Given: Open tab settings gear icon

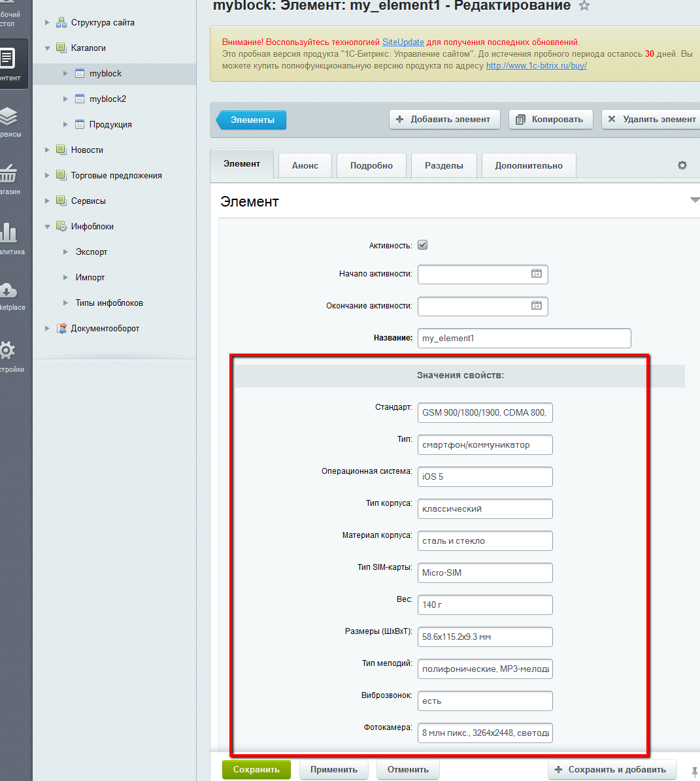Looking at the screenshot, I should [x=682, y=165].
